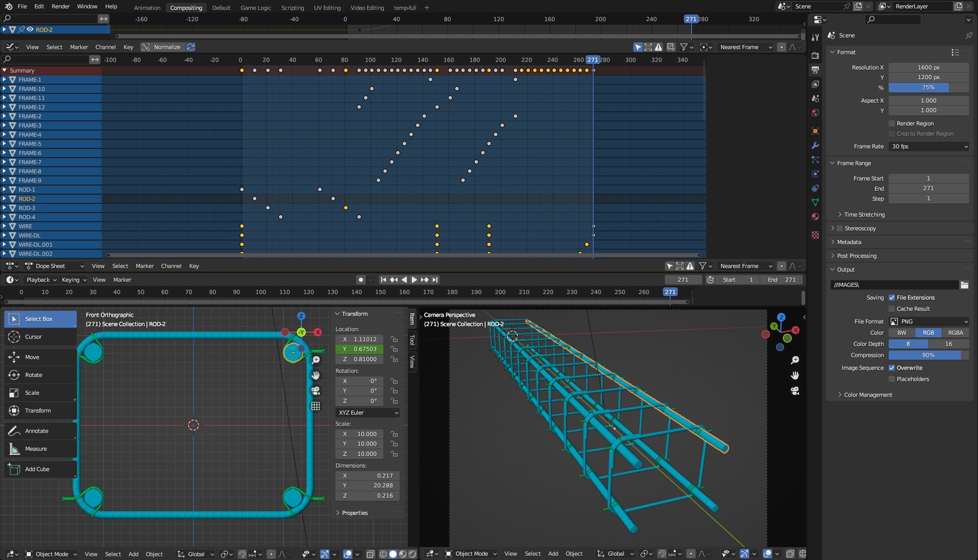Expand the Time Stretching panel
Screen dimensions: 978x560
tap(864, 215)
